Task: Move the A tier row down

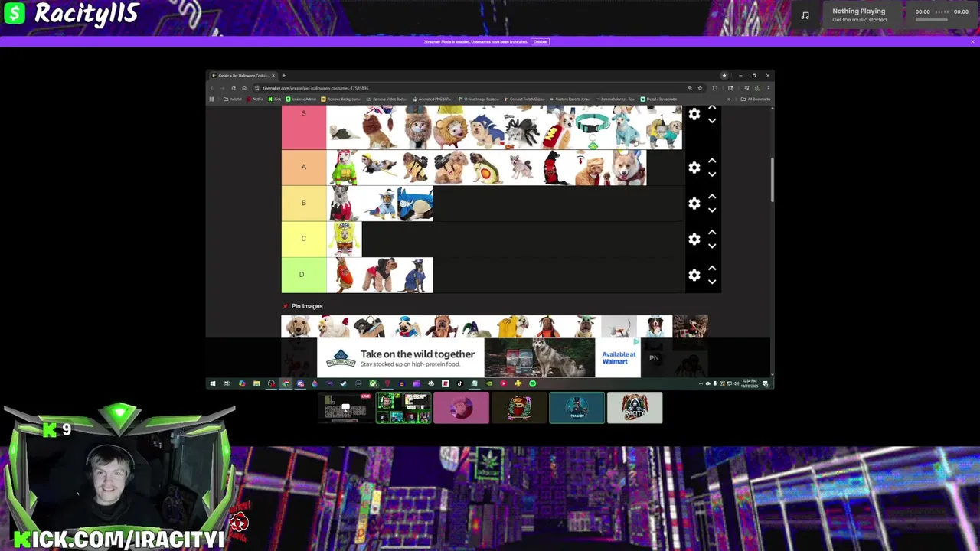Action: 712,174
